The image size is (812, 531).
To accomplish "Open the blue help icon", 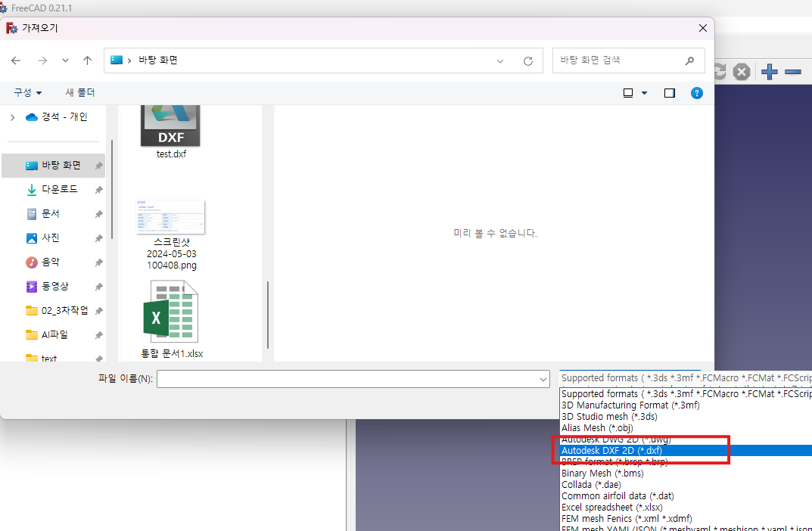I will 697,93.
